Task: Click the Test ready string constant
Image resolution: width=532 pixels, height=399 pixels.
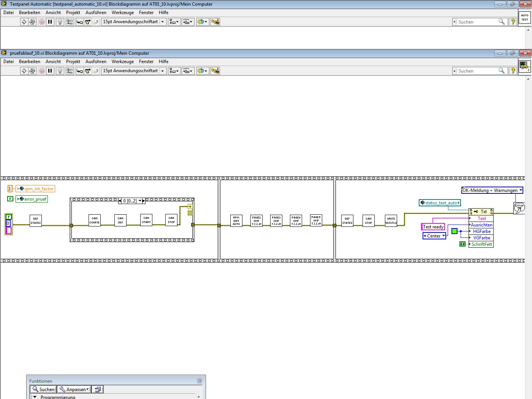Action: coord(433,227)
